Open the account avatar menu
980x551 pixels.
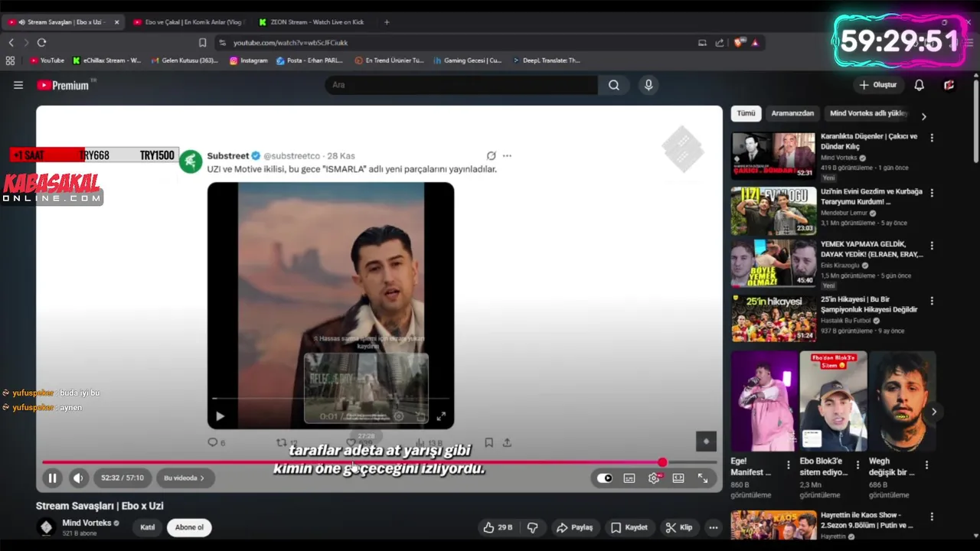click(949, 85)
